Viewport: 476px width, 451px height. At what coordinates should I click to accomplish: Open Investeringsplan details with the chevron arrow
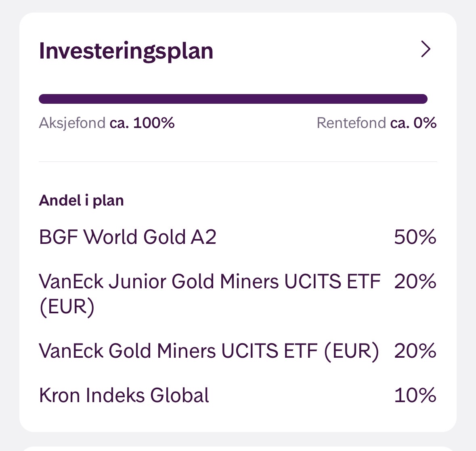click(x=426, y=49)
